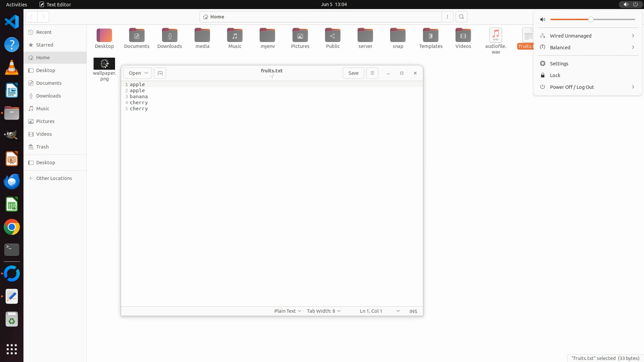The image size is (644, 362).
Task: Click the Files search magnifier icon
Action: pos(461,17)
